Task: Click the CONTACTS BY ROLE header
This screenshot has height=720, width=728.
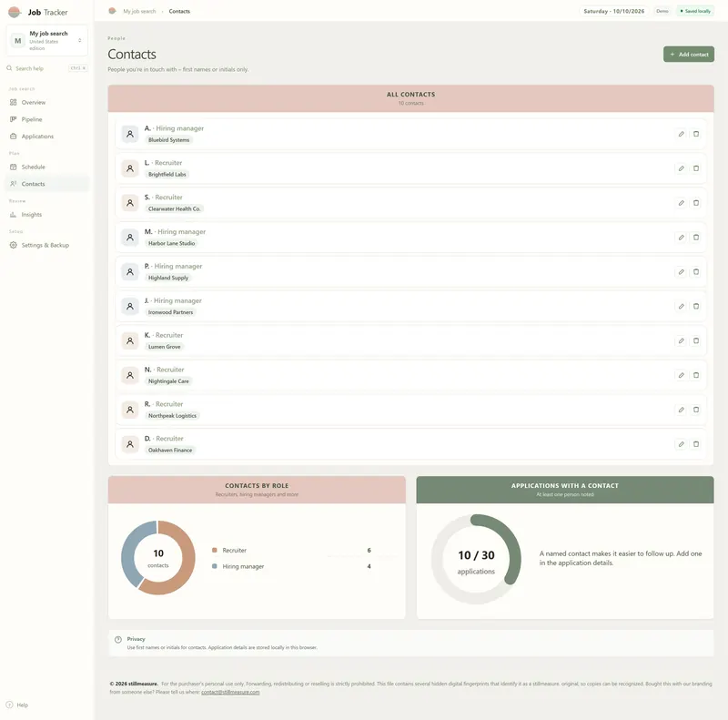Action: (257, 490)
